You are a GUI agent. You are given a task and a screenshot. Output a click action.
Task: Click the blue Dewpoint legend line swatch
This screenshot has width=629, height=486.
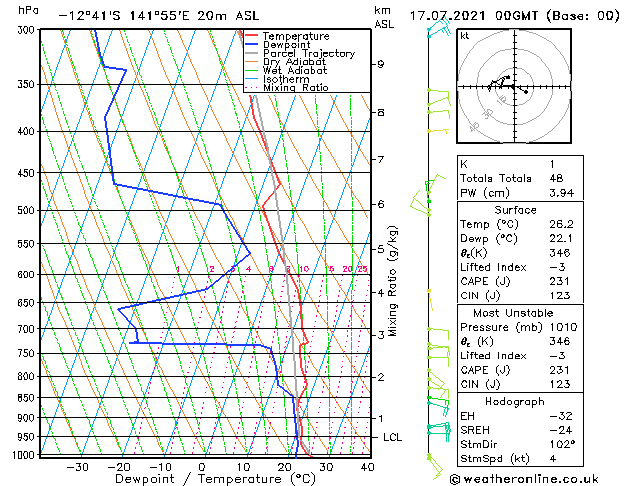pos(251,44)
